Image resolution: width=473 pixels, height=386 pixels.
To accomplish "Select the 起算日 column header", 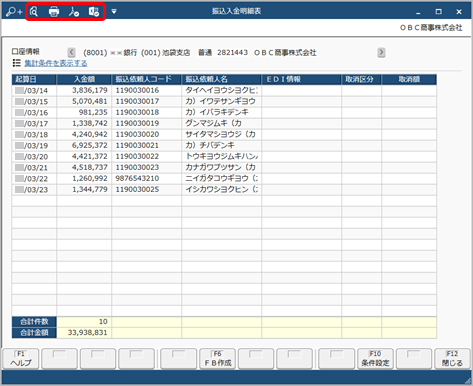I will (x=34, y=79).
